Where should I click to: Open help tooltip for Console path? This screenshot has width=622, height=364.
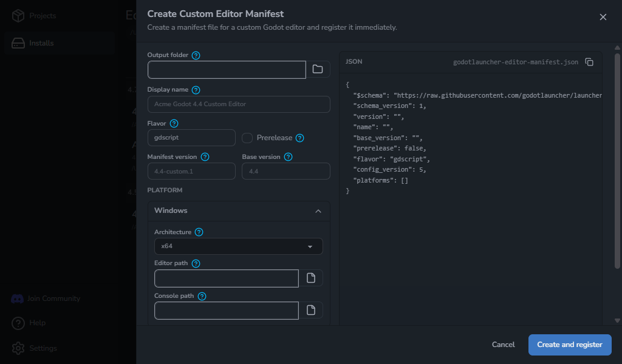[202, 296]
